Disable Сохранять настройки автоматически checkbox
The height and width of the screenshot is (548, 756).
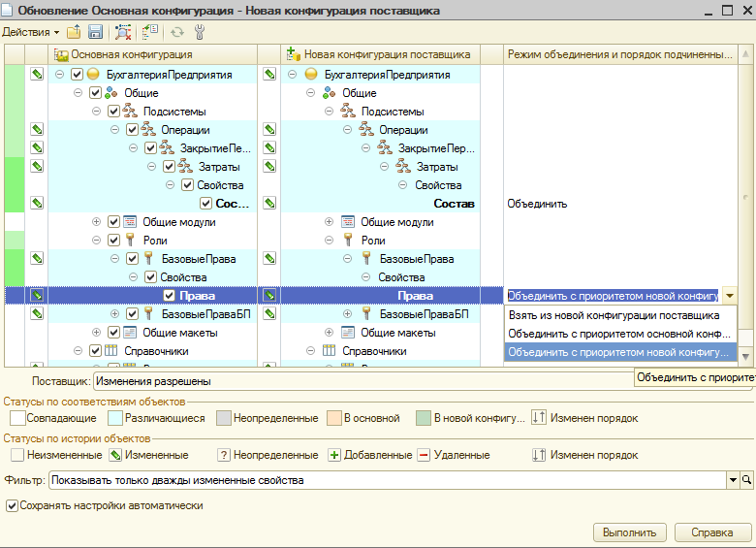(12, 506)
